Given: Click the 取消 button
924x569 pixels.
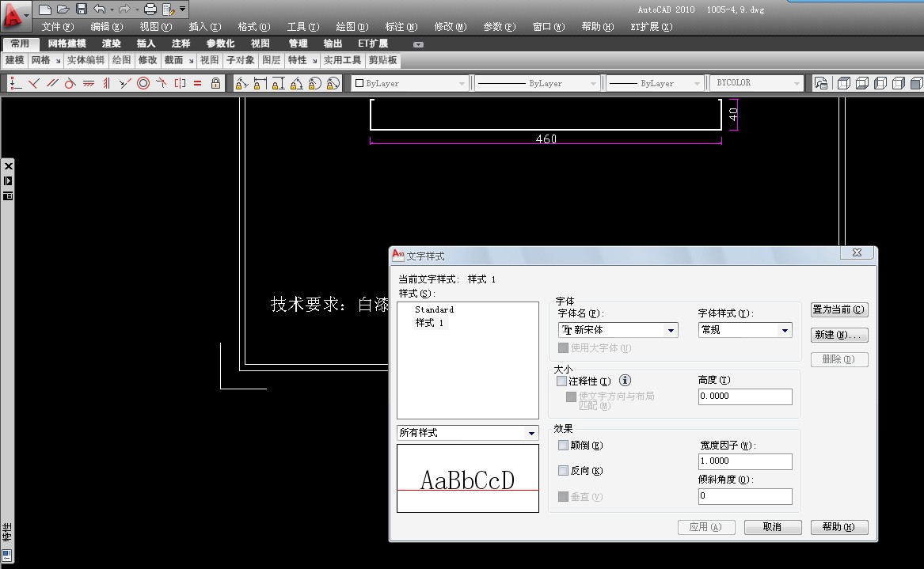Looking at the screenshot, I should (x=773, y=527).
